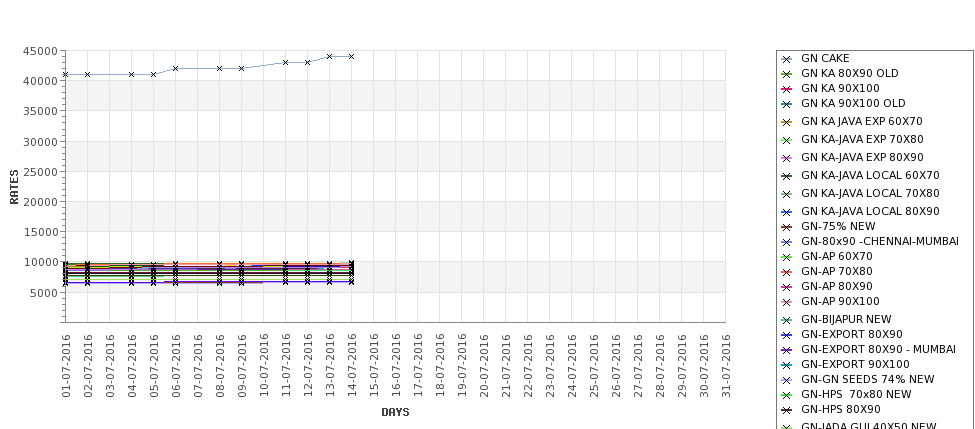
Task: Select legend text GN-EXPORT 80X90
Action: tap(851, 334)
